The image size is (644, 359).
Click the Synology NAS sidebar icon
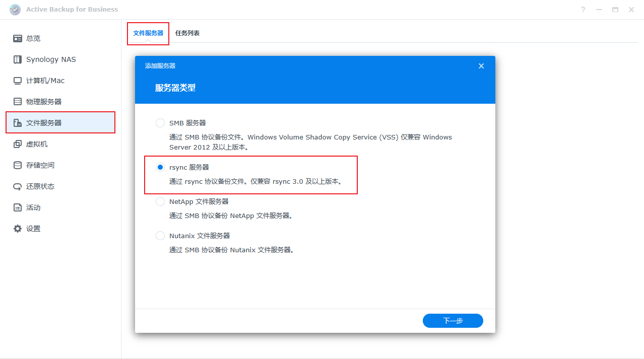coord(18,59)
